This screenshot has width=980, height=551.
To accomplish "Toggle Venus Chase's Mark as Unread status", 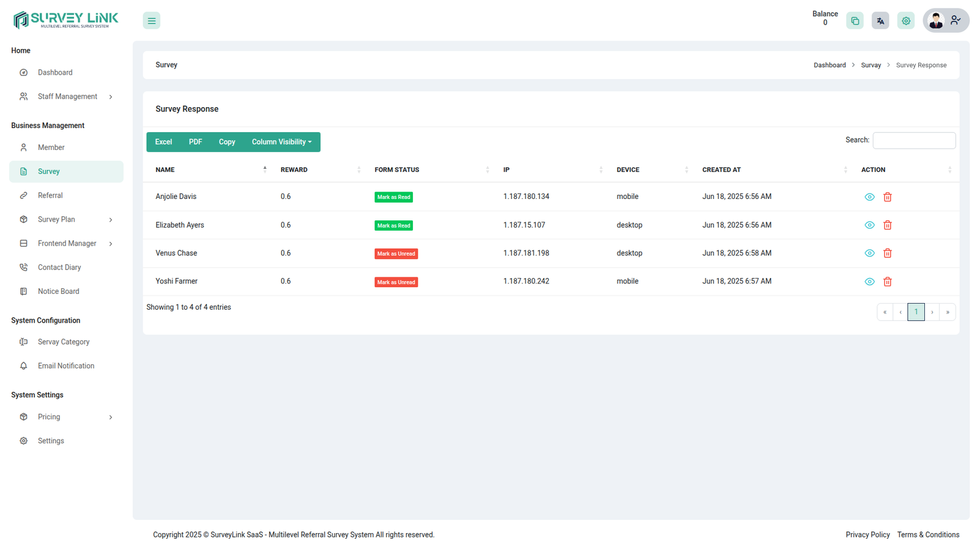I will pos(396,253).
